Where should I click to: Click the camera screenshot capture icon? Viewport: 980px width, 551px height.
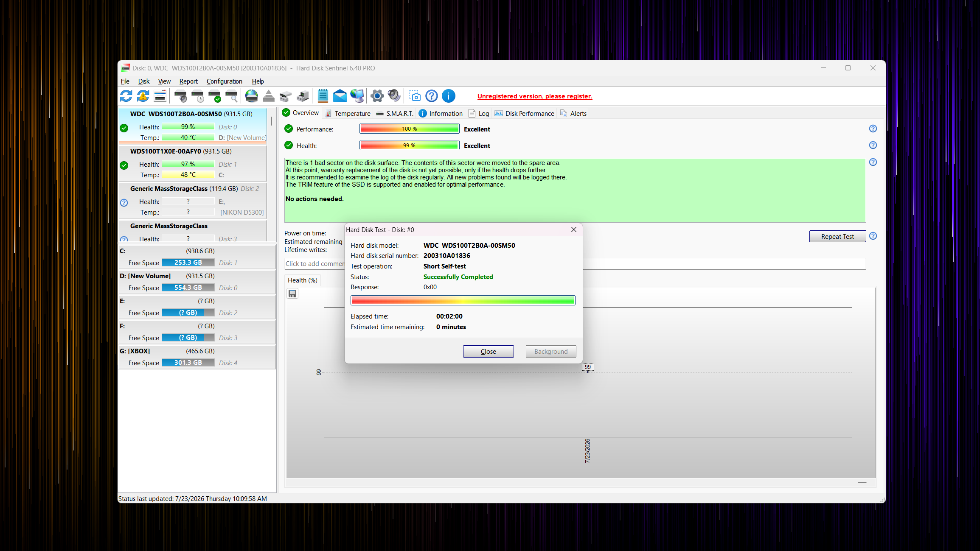coord(415,96)
